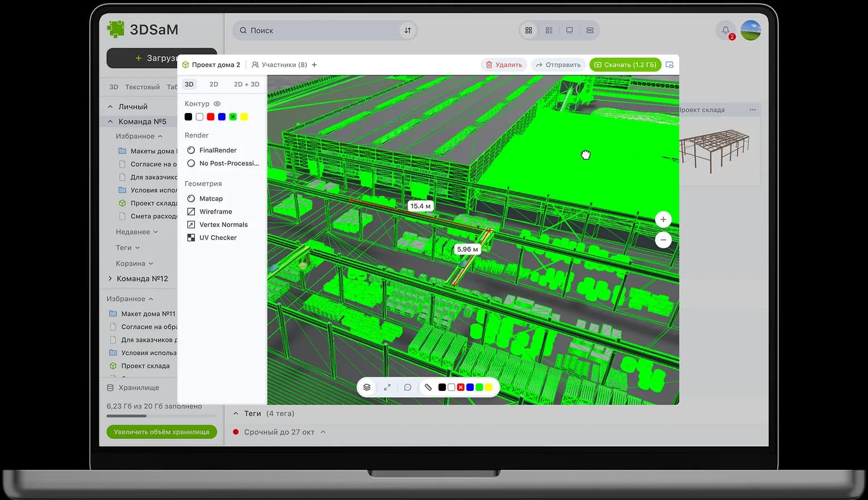This screenshot has width=868, height=500.
Task: Select the Matcap geometry option
Action: pos(191,198)
